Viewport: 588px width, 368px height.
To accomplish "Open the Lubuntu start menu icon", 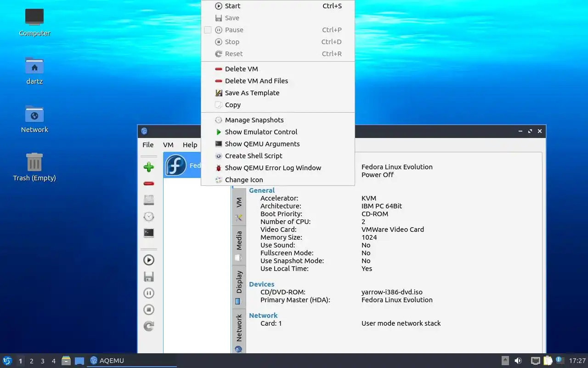I will click(7, 361).
